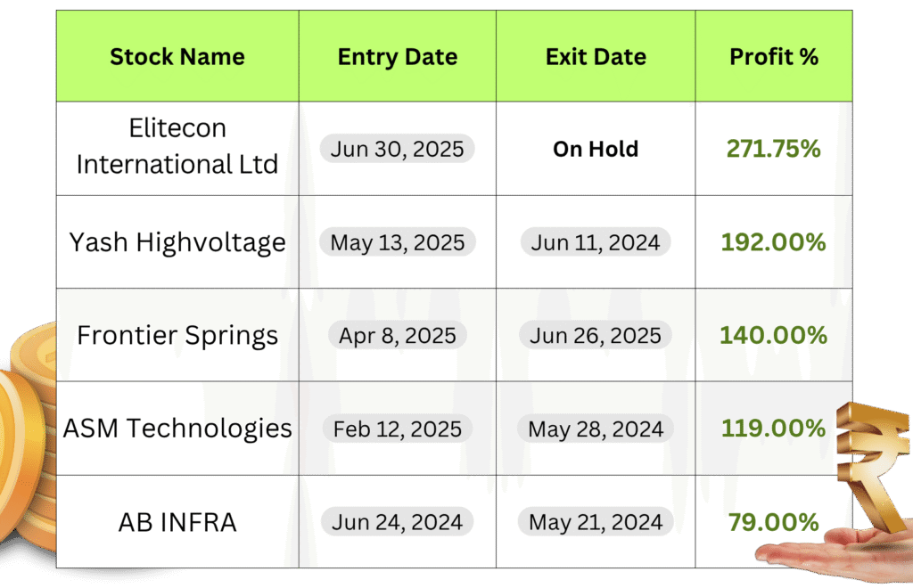Click the Profit % column header
This screenshot has width=913, height=588.
[x=774, y=56]
